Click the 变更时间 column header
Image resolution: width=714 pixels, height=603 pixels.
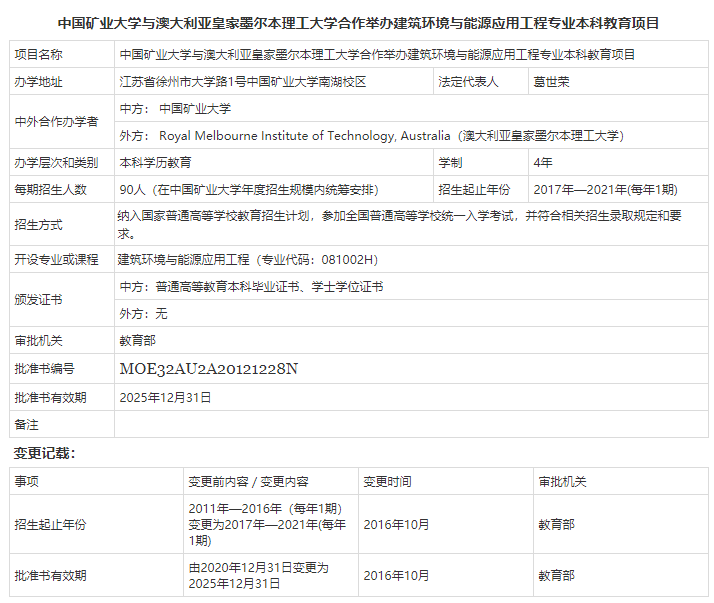446,481
